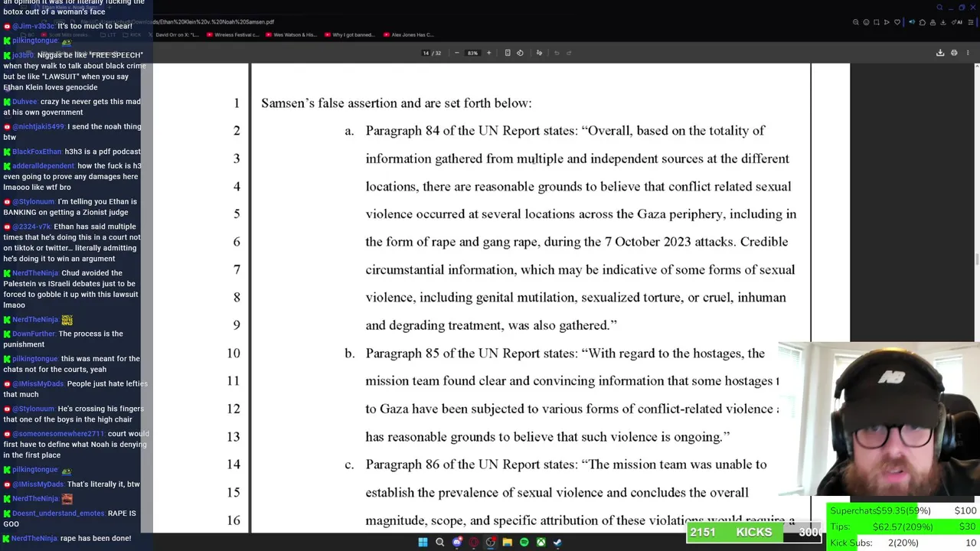Click the browser page zoom magnifier icon
980x551 pixels.
coord(855,22)
